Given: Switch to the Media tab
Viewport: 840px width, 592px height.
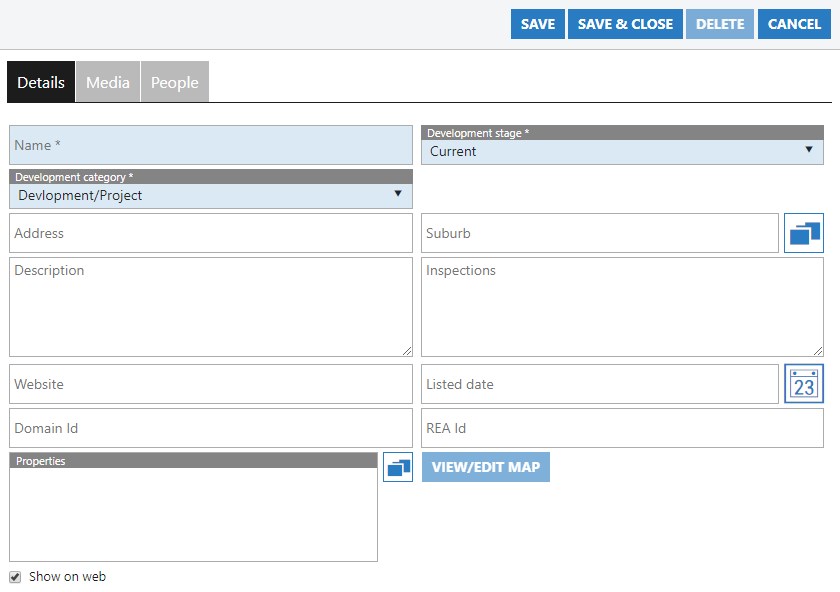Looking at the screenshot, I should [108, 82].
